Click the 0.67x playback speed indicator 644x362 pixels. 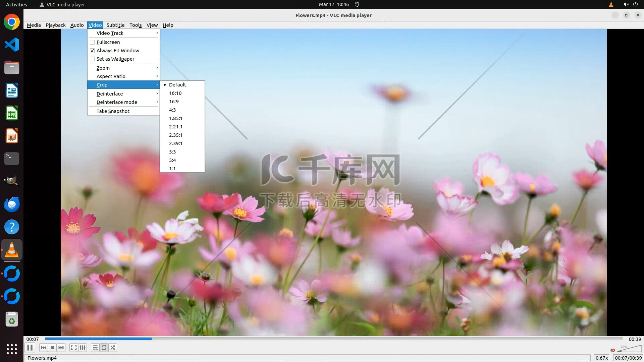pos(602,358)
